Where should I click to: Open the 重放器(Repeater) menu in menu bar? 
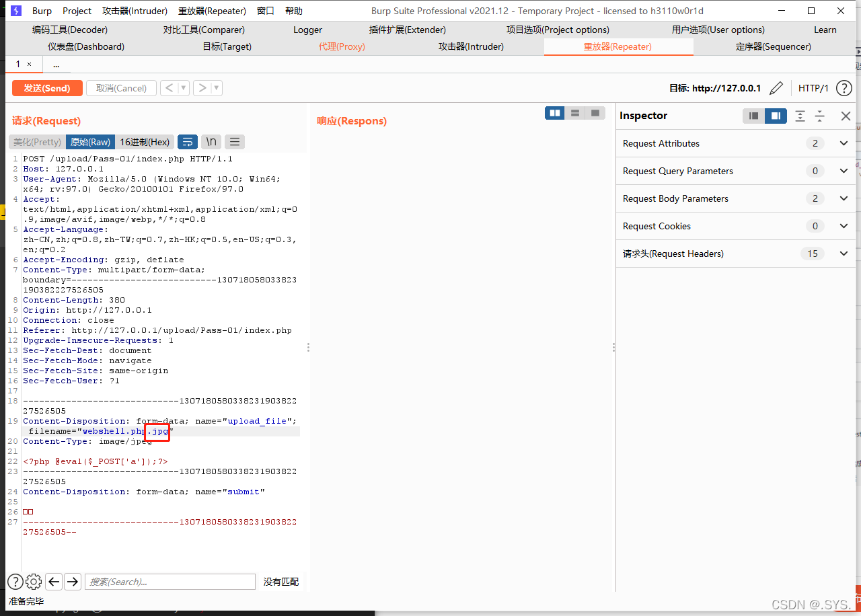click(x=212, y=11)
